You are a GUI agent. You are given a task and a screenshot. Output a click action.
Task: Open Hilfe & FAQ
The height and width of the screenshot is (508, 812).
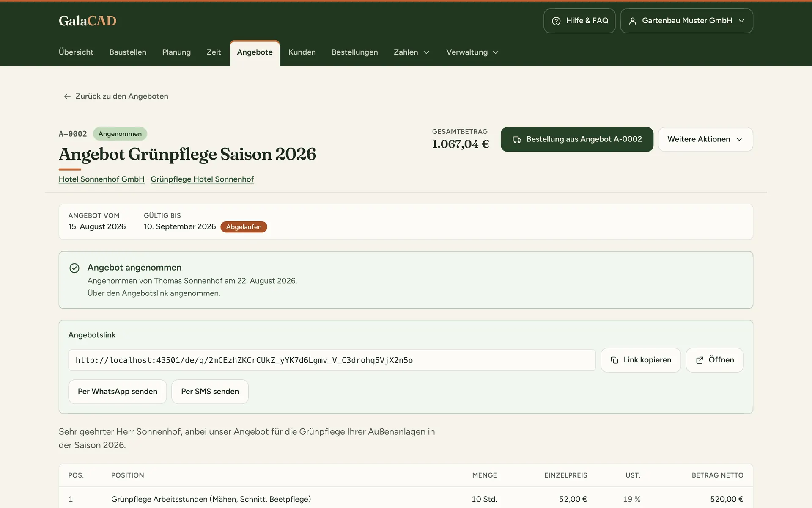(x=579, y=21)
